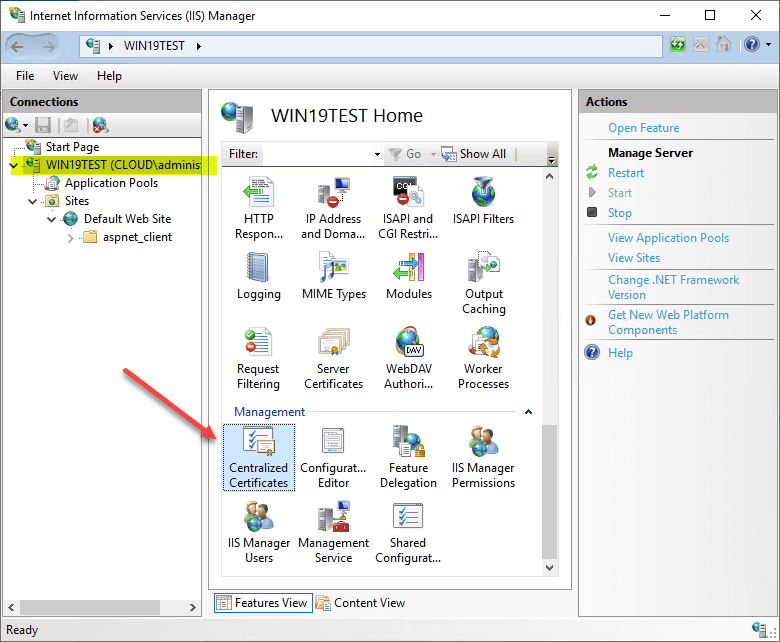Screen dimensions: 780x642
Task: Collapse Default Web Site node
Action: coord(52,219)
